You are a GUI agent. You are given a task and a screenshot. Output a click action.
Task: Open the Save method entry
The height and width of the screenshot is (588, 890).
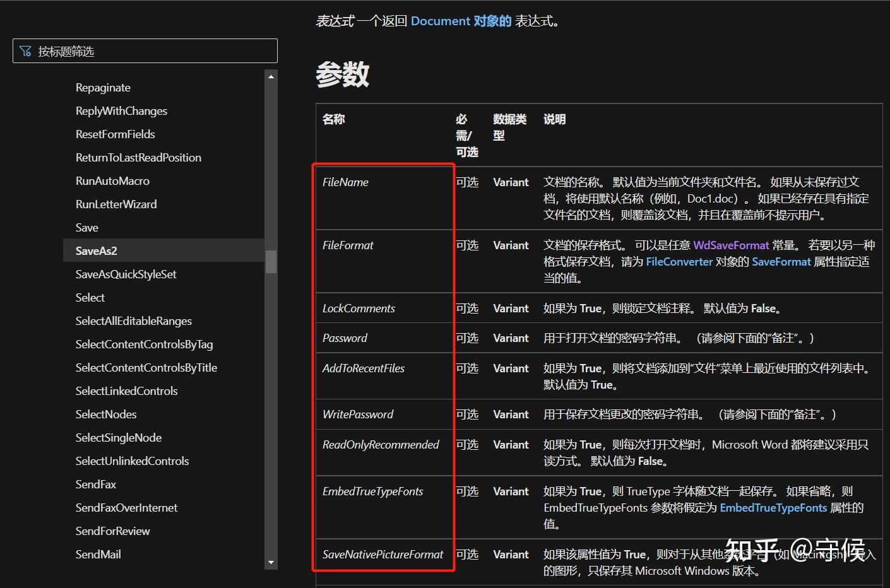click(87, 228)
